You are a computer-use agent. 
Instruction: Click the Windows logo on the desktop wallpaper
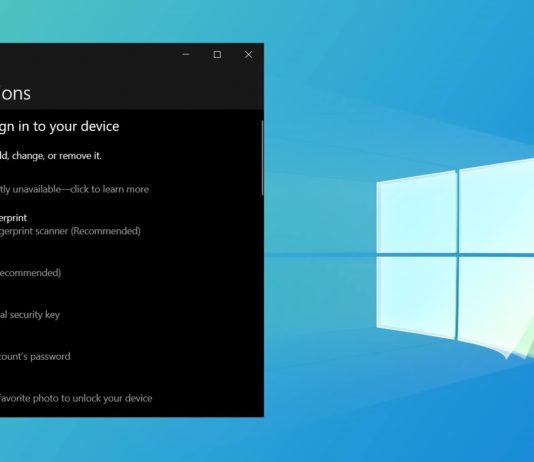[455, 259]
